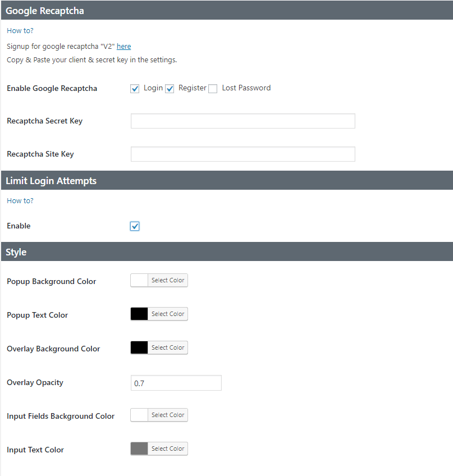Toggle the Limit Login Attempts Enable checkbox
This screenshot has height=476, width=453.
click(135, 226)
